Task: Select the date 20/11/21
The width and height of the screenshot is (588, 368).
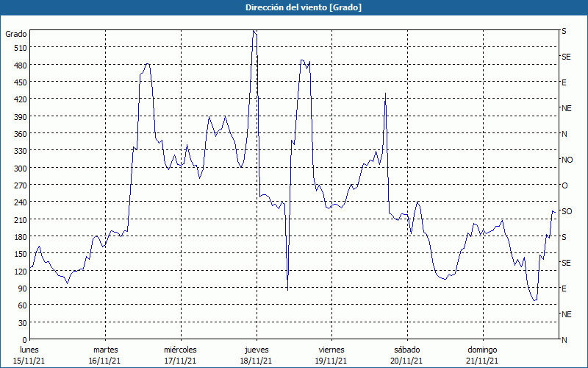Action: [407, 361]
